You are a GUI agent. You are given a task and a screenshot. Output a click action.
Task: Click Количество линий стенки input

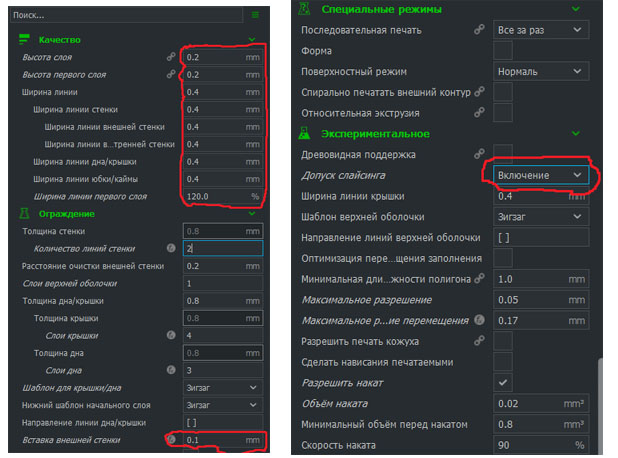pos(223,248)
